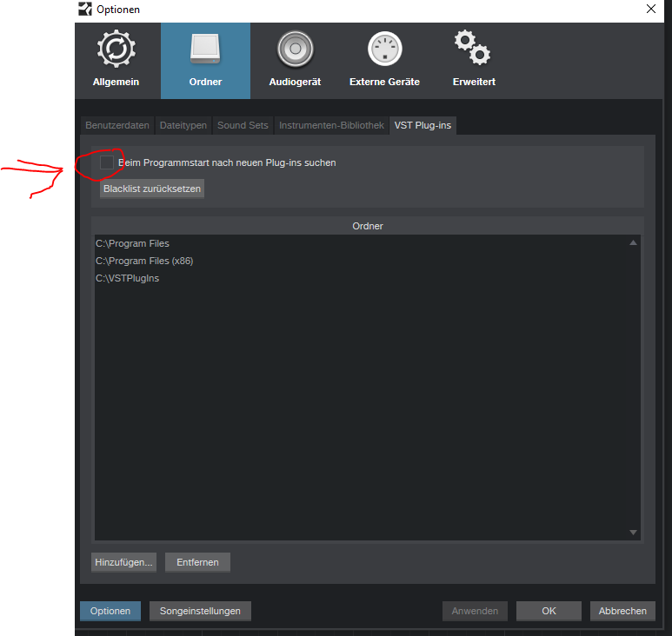Open the Erweitert gears icon

point(474,51)
